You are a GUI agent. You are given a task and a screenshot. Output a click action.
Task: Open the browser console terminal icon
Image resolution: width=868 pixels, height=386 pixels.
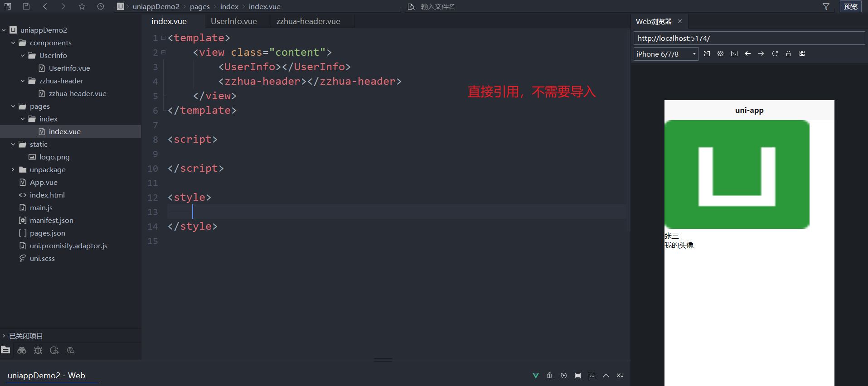click(734, 53)
